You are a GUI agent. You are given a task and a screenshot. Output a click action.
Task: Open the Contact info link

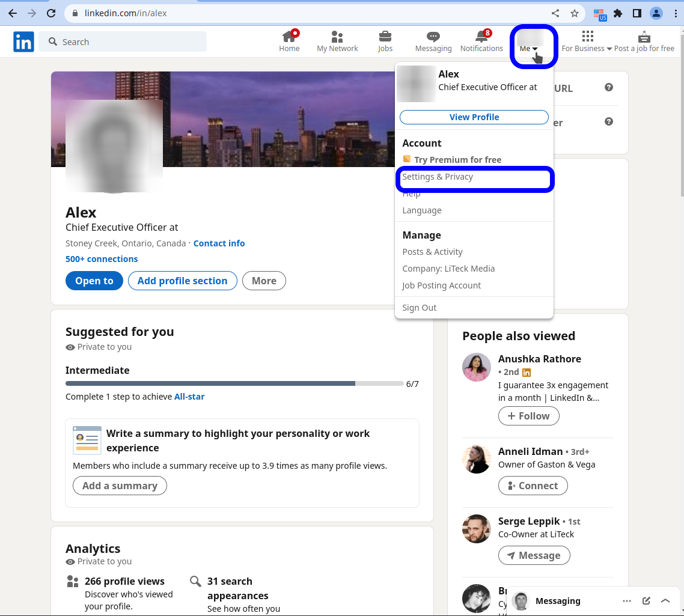pos(219,243)
